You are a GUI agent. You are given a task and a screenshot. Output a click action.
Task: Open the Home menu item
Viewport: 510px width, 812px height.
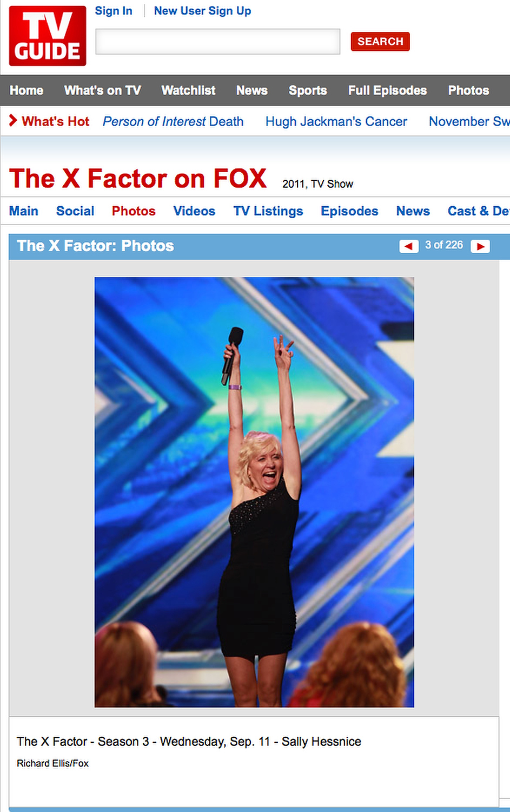pos(27,90)
